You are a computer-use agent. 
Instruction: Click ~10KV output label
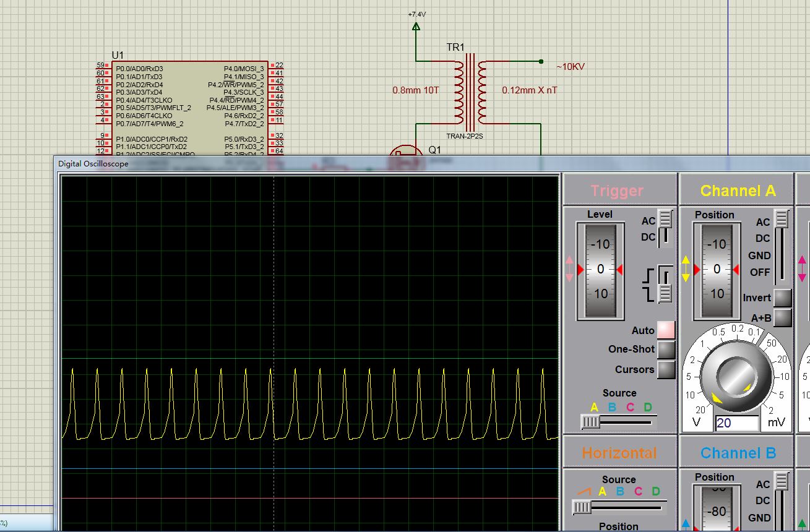[570, 66]
